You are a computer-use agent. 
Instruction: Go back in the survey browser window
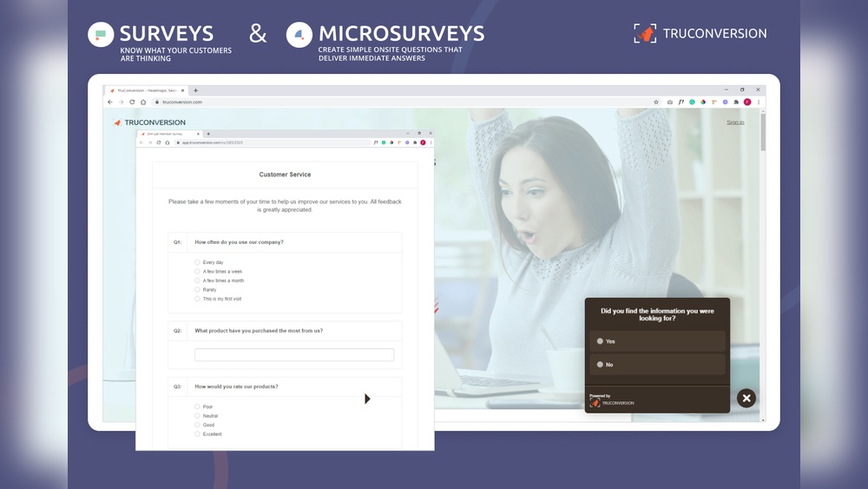pos(141,143)
